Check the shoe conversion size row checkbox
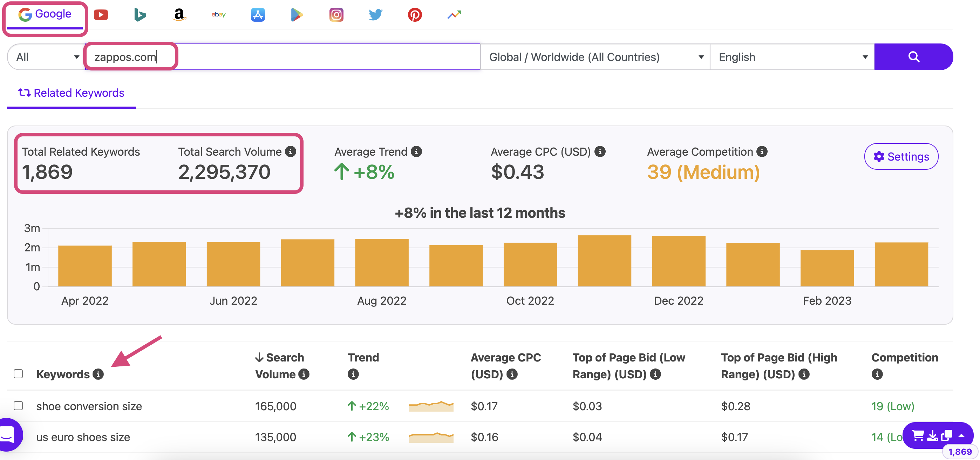 point(18,406)
